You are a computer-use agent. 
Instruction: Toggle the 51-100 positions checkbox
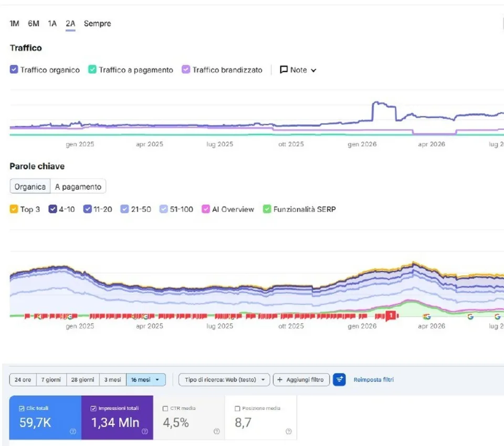tap(164, 209)
